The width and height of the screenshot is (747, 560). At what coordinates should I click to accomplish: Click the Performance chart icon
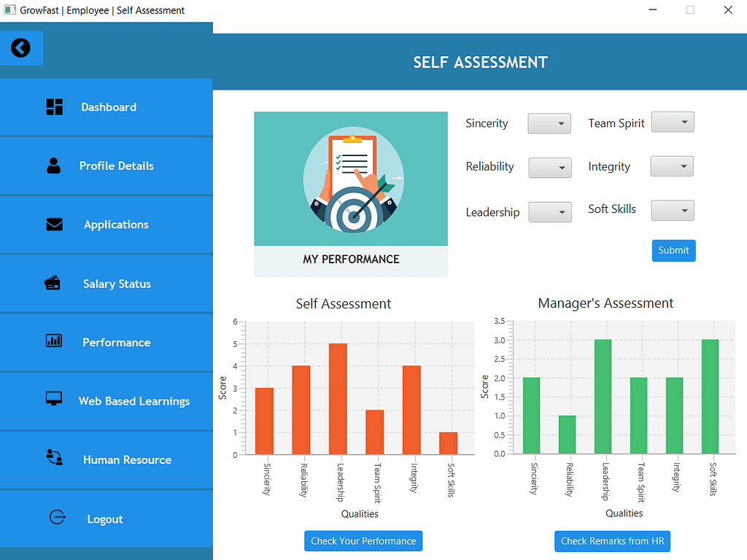click(x=54, y=341)
